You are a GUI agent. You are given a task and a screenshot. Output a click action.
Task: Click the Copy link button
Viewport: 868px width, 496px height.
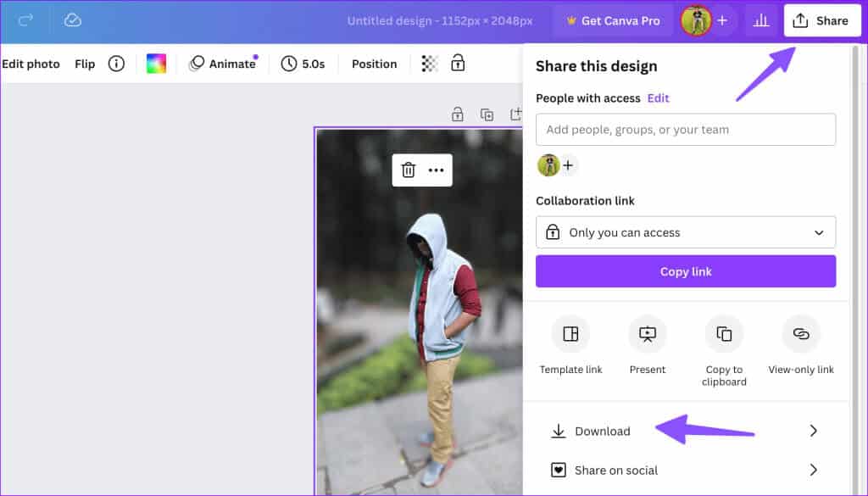(686, 271)
